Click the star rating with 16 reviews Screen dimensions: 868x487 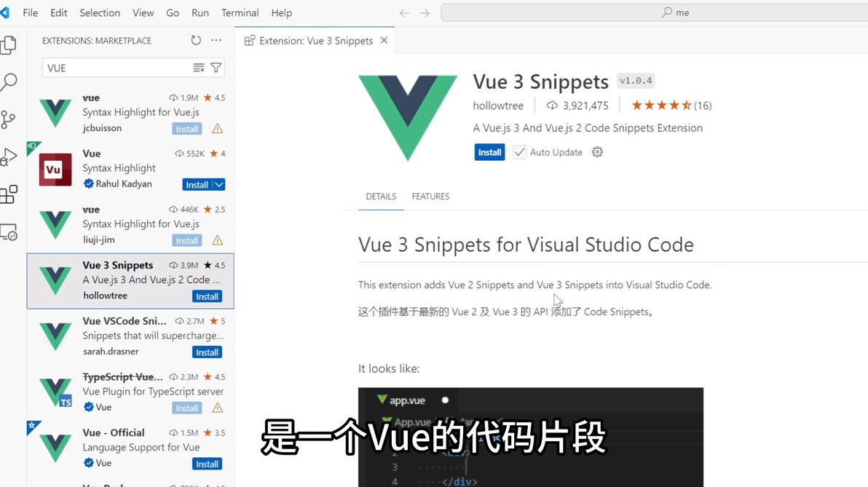click(x=671, y=106)
